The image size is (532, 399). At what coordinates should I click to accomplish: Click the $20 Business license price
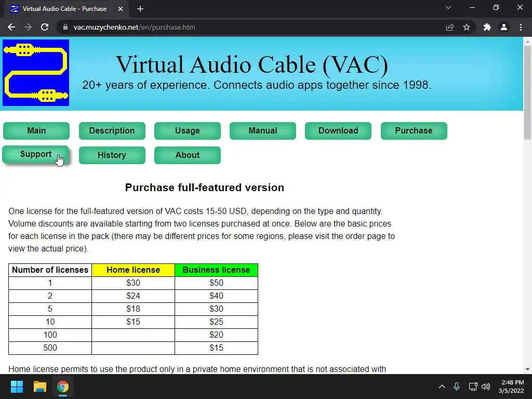pyautogui.click(x=217, y=335)
